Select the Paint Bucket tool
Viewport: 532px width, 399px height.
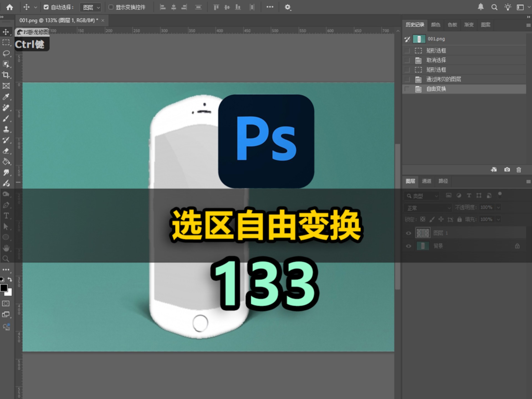coord(6,162)
